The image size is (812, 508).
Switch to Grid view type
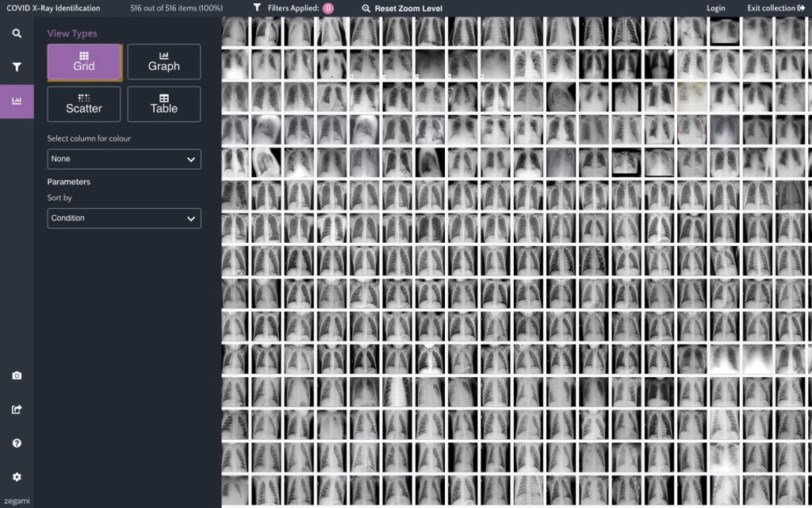coord(84,62)
